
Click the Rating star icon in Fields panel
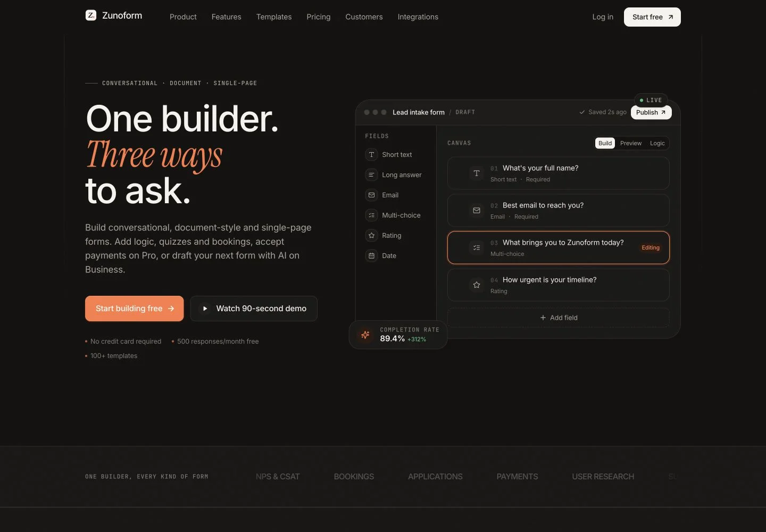click(x=371, y=236)
